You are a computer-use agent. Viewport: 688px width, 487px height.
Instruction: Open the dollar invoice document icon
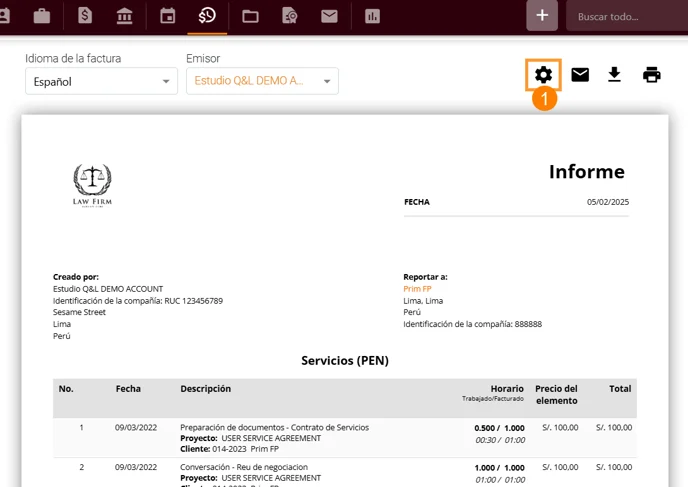[x=85, y=16]
